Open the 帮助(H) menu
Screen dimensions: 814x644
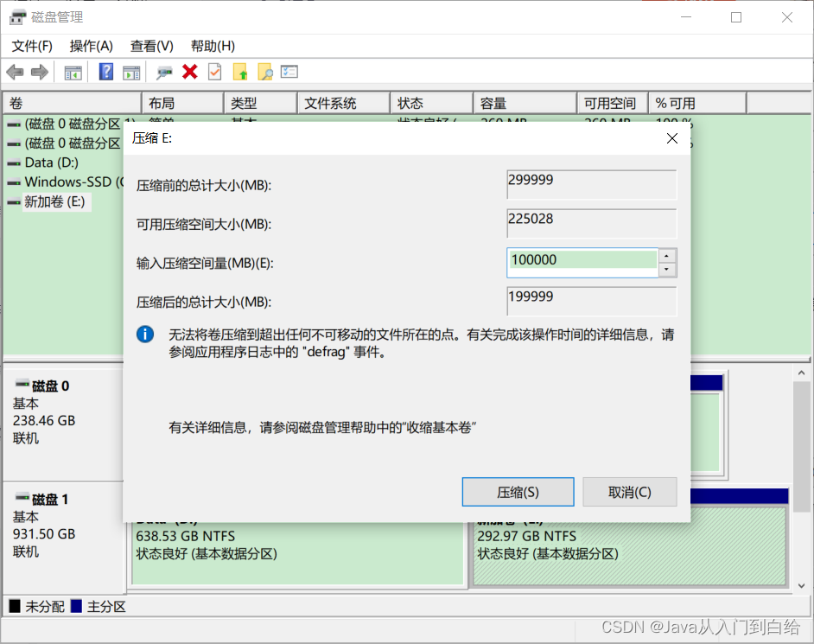[213, 46]
